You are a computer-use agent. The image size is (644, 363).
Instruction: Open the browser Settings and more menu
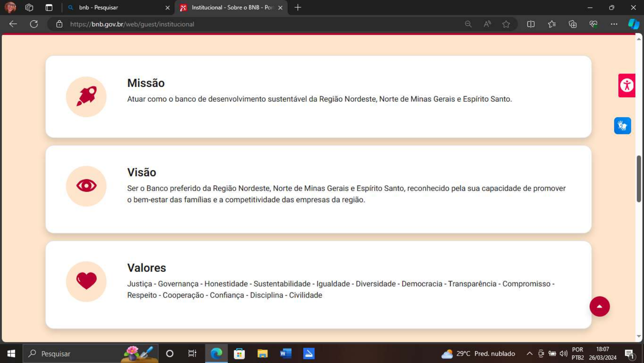click(614, 24)
